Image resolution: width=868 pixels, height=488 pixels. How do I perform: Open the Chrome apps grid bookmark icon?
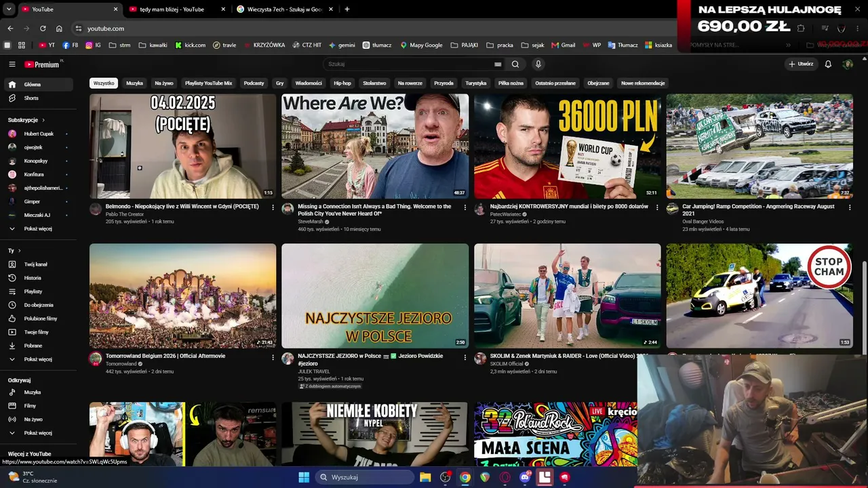22,45
